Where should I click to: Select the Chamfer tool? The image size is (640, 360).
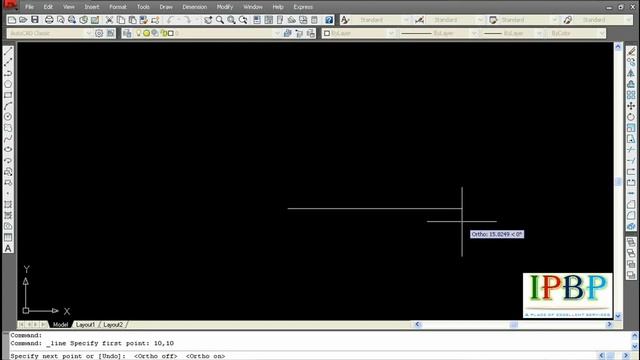[631, 204]
